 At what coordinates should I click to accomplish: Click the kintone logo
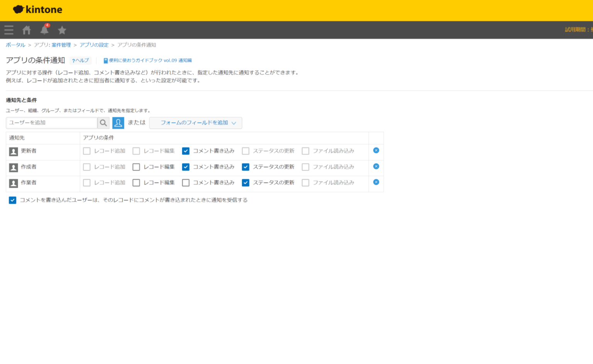[x=37, y=9]
